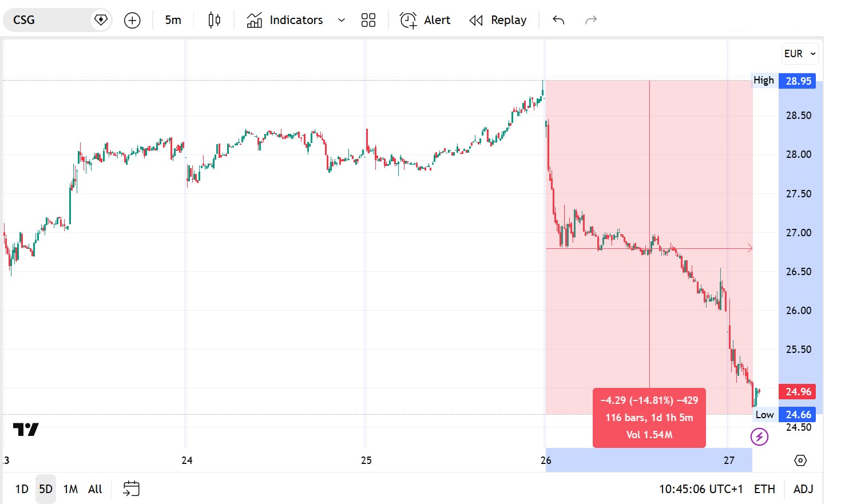Open the go to date calendar icon
Image resolution: width=841 pixels, height=504 pixels.
(x=131, y=489)
